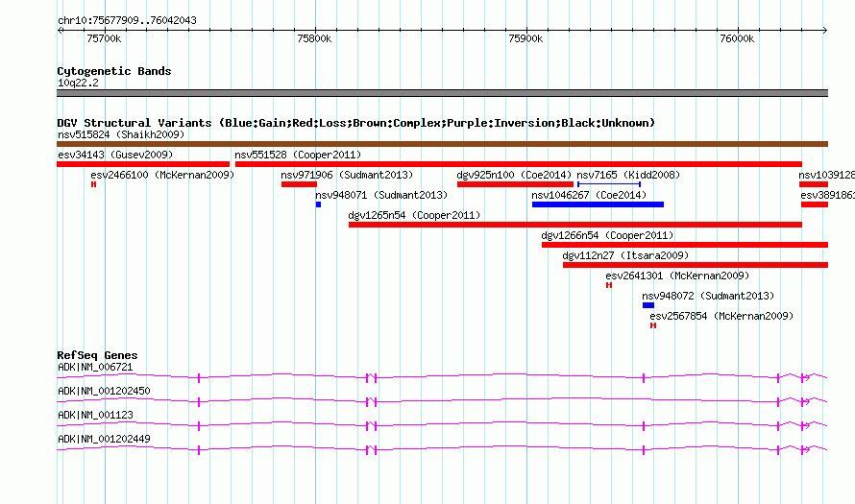Click the small red esv2641301 marker
Viewport: 855px width, 504px height.
[x=609, y=285]
